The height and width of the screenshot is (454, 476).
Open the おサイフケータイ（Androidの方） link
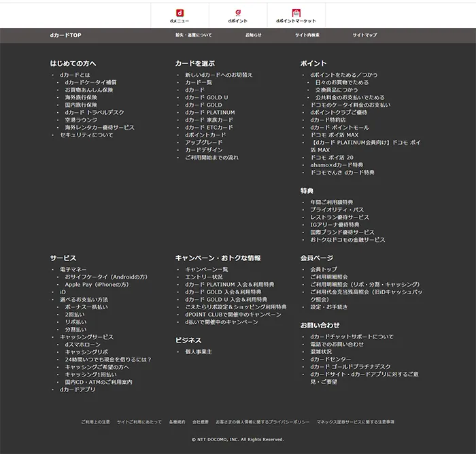pos(106,277)
